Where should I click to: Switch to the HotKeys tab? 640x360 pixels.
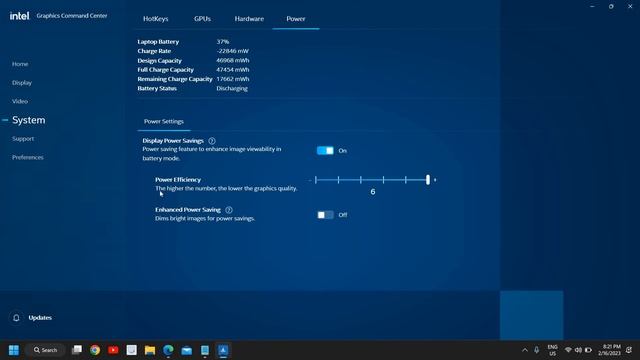[x=156, y=19]
